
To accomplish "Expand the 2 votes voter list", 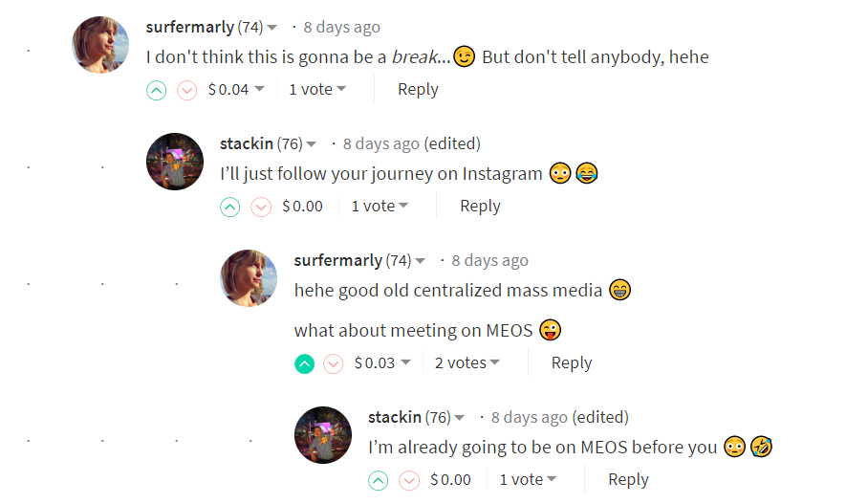I will click(467, 363).
